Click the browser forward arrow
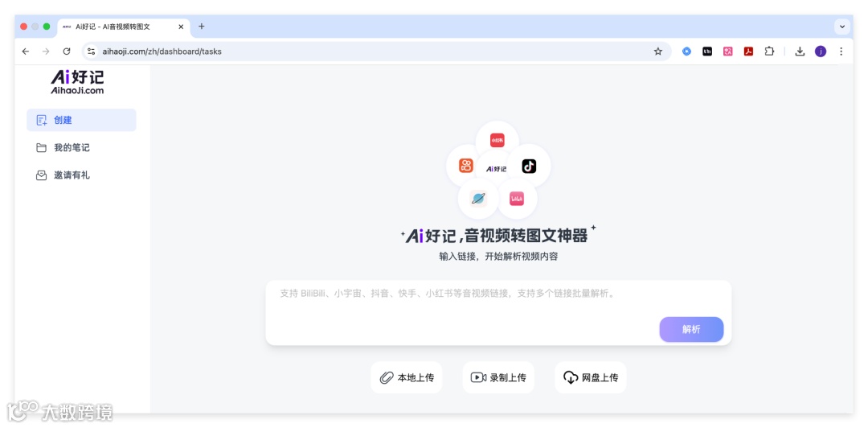This screenshot has width=868, height=428. [46, 51]
